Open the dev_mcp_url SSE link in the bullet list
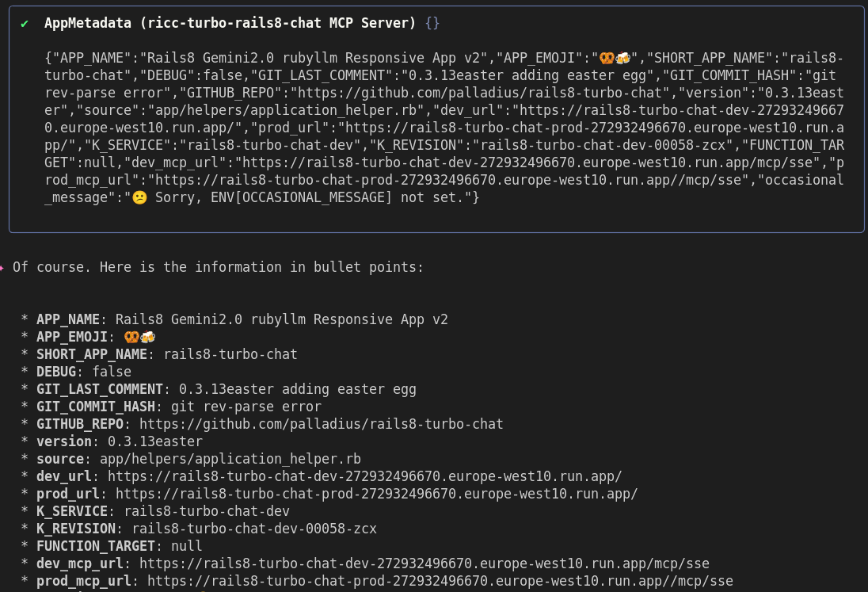This screenshot has height=592, width=868. pyautogui.click(x=424, y=563)
